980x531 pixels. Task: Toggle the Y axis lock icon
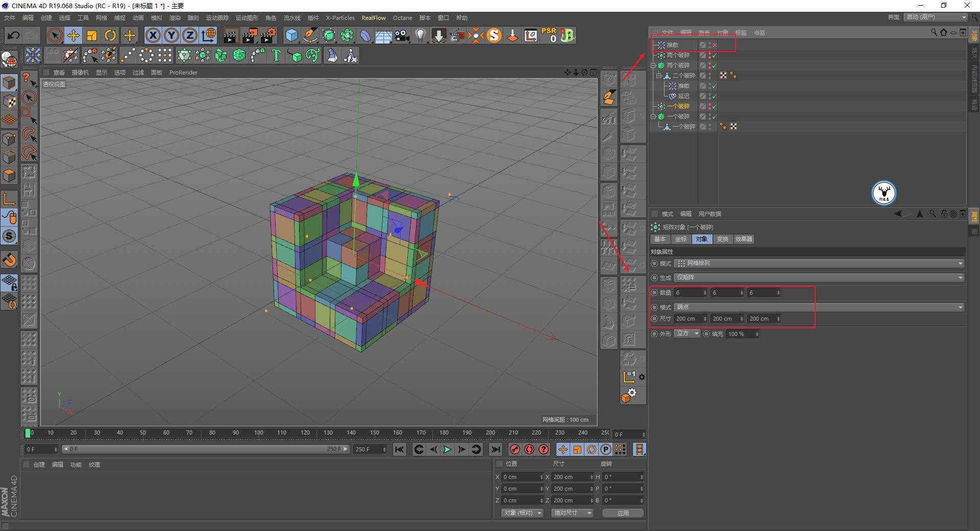coord(171,35)
